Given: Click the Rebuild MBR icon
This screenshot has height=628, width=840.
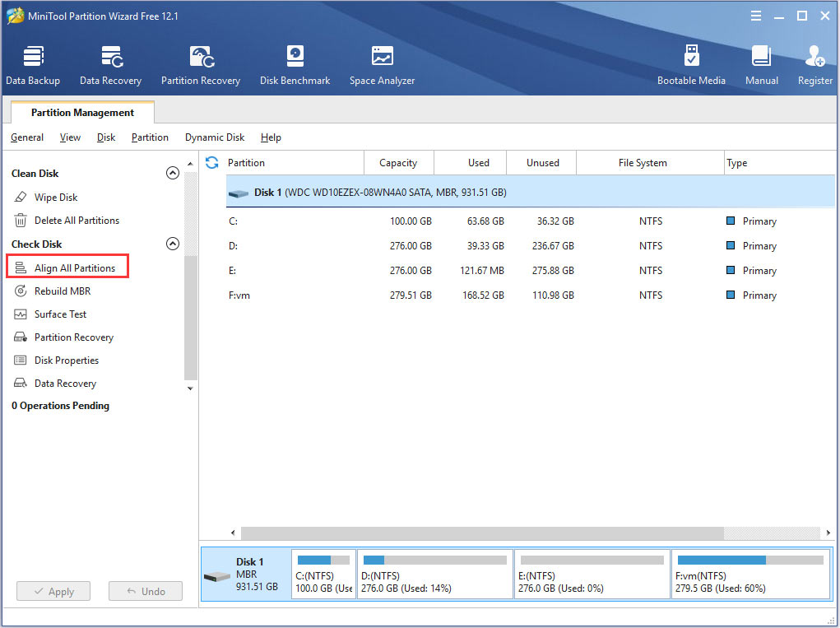Looking at the screenshot, I should [21, 291].
